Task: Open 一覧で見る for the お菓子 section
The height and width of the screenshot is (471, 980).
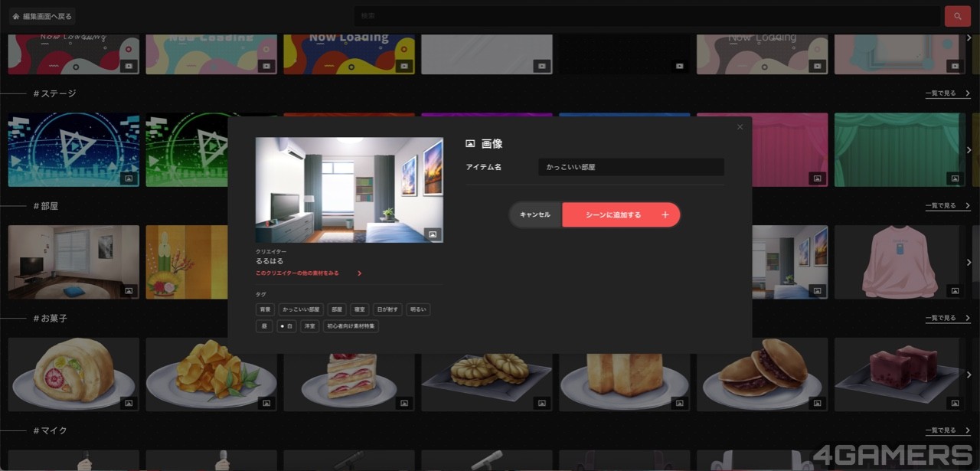Action: (948, 318)
